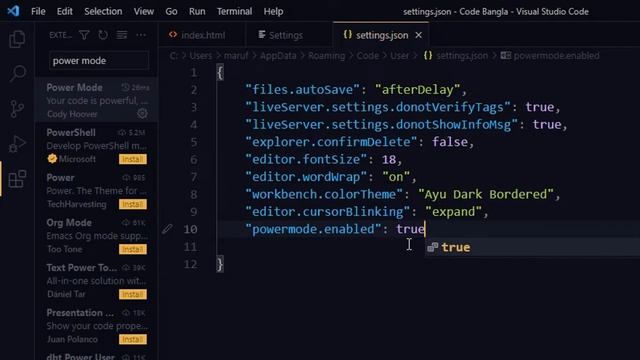
Task: Clear extensions search results icon
Action: point(122,35)
